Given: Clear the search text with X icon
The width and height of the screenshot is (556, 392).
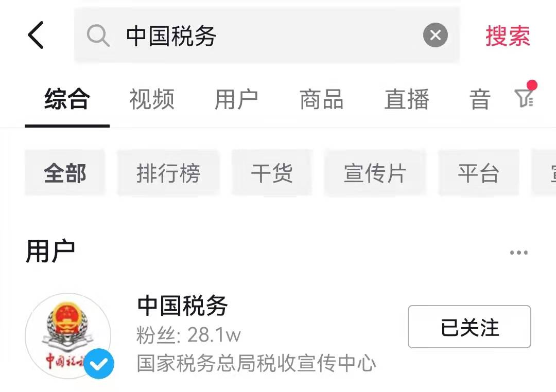Looking at the screenshot, I should point(436,35).
